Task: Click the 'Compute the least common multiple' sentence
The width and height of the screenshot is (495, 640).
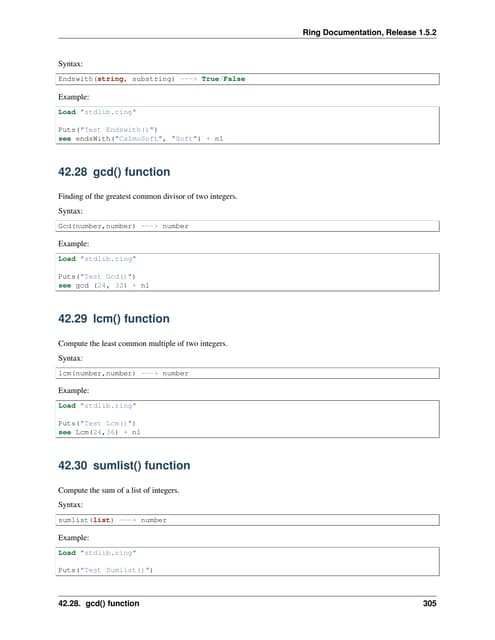Action: pyautogui.click(x=142, y=343)
